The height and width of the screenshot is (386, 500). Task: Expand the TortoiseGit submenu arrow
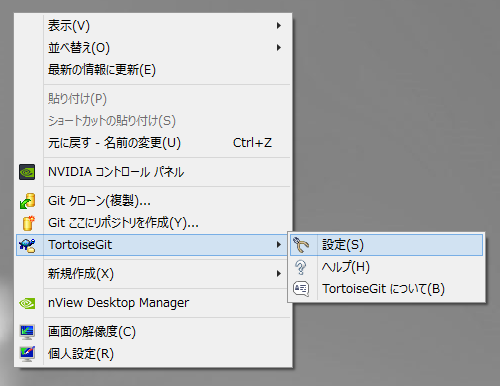tap(279, 245)
